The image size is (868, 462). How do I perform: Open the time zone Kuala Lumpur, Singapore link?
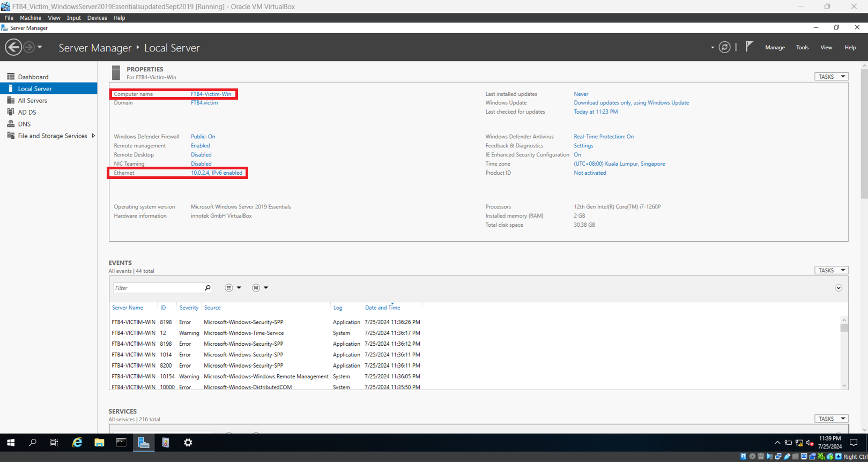point(619,163)
